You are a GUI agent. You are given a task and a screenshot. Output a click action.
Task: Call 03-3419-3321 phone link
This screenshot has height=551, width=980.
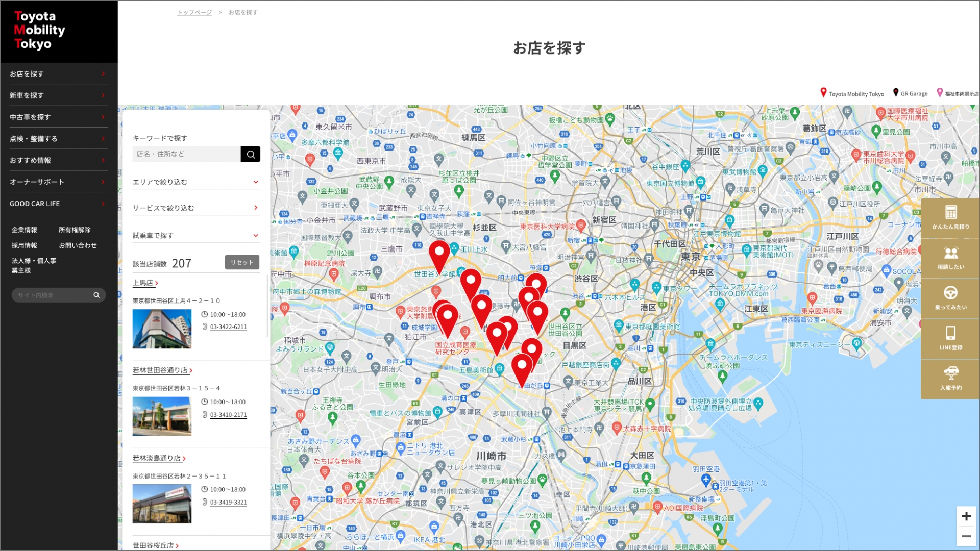tap(229, 503)
